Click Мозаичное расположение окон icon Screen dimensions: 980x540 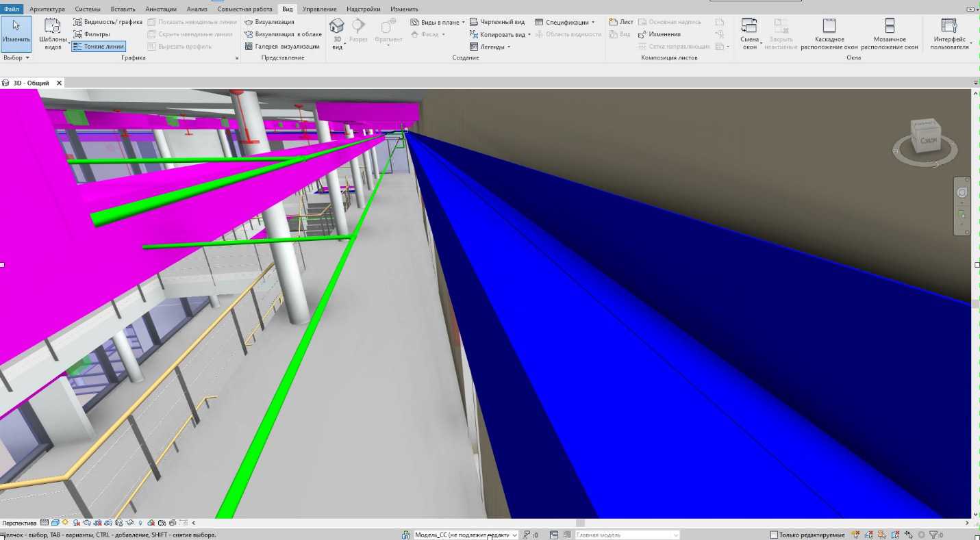(x=889, y=27)
